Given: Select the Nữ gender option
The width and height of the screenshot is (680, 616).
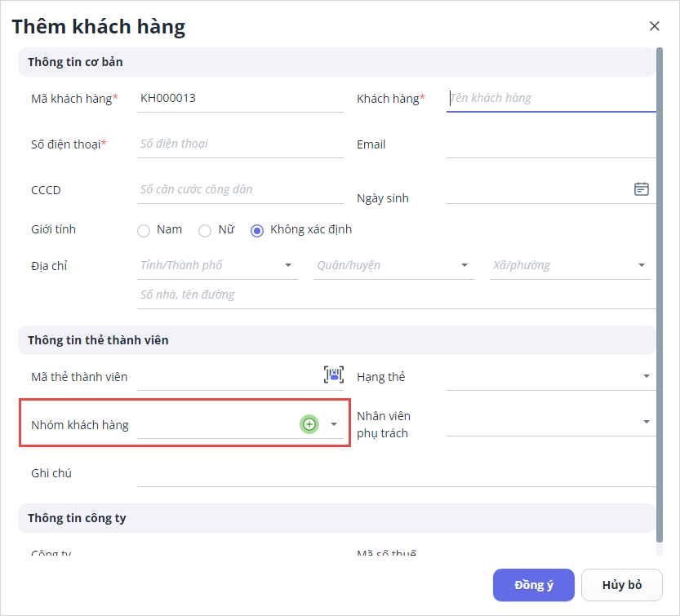Looking at the screenshot, I should pos(206,230).
